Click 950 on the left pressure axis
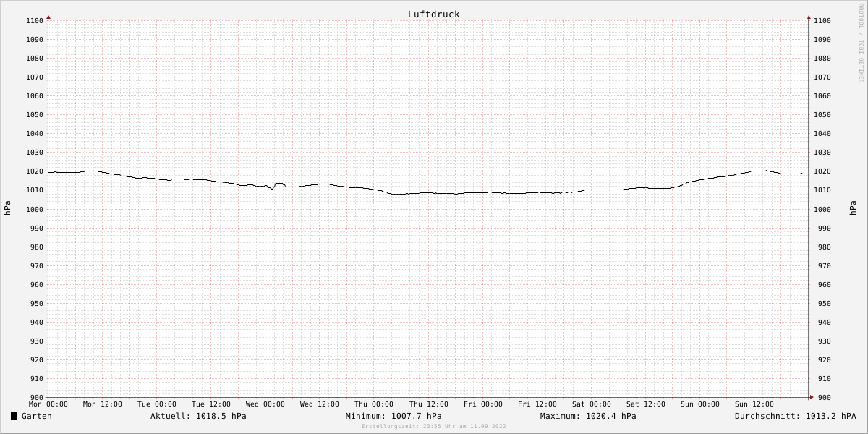This screenshot has width=868, height=434. point(37,304)
